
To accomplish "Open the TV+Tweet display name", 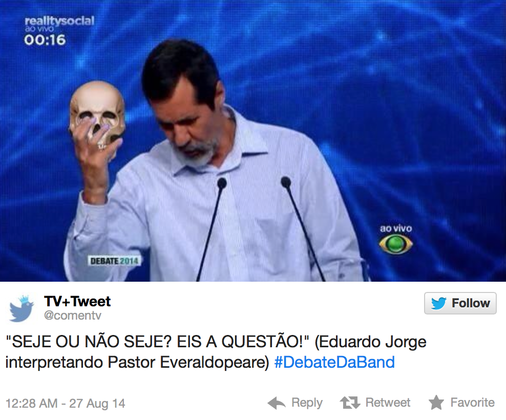I will pyautogui.click(x=77, y=302).
